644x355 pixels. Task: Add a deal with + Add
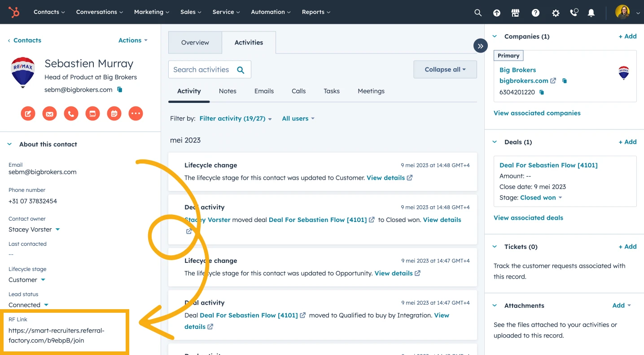(627, 142)
